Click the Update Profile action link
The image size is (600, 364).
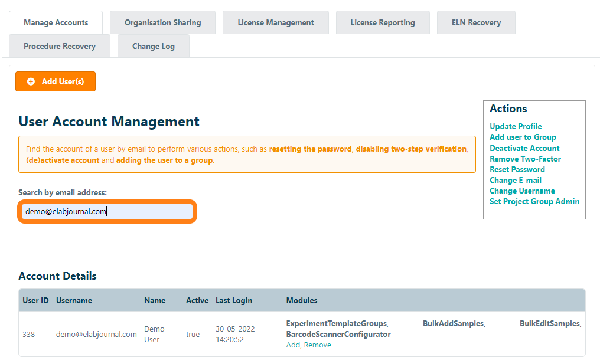[515, 126]
